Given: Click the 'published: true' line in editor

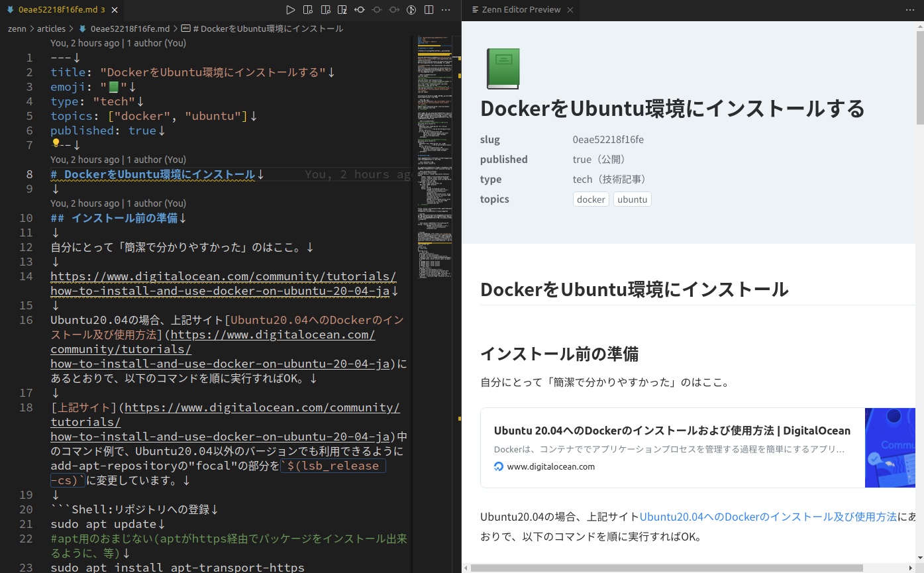Looking at the screenshot, I should (108, 130).
